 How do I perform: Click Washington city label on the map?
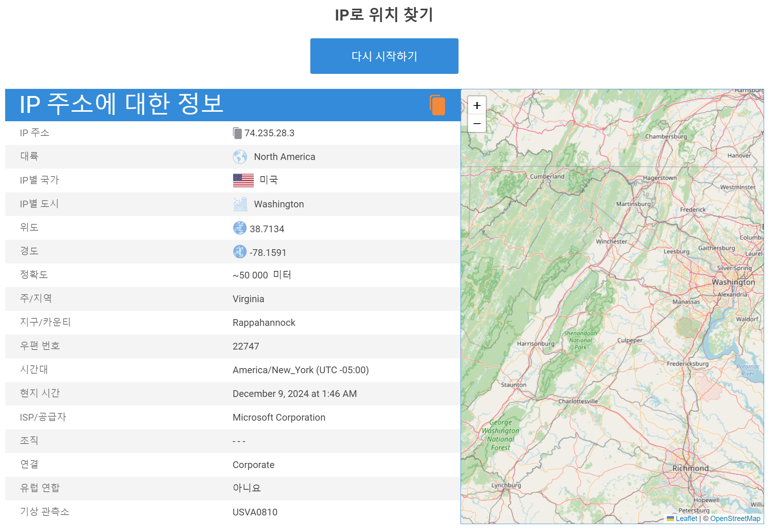click(733, 282)
